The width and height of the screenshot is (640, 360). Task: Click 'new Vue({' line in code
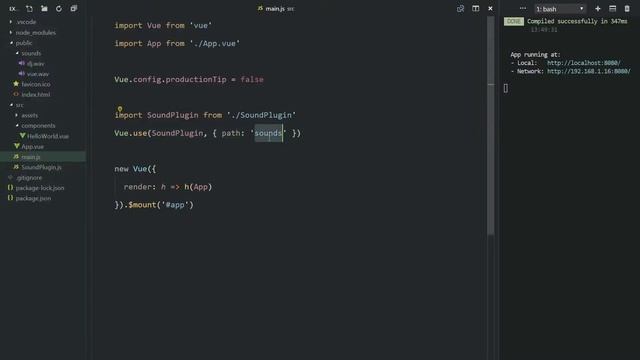click(135, 169)
